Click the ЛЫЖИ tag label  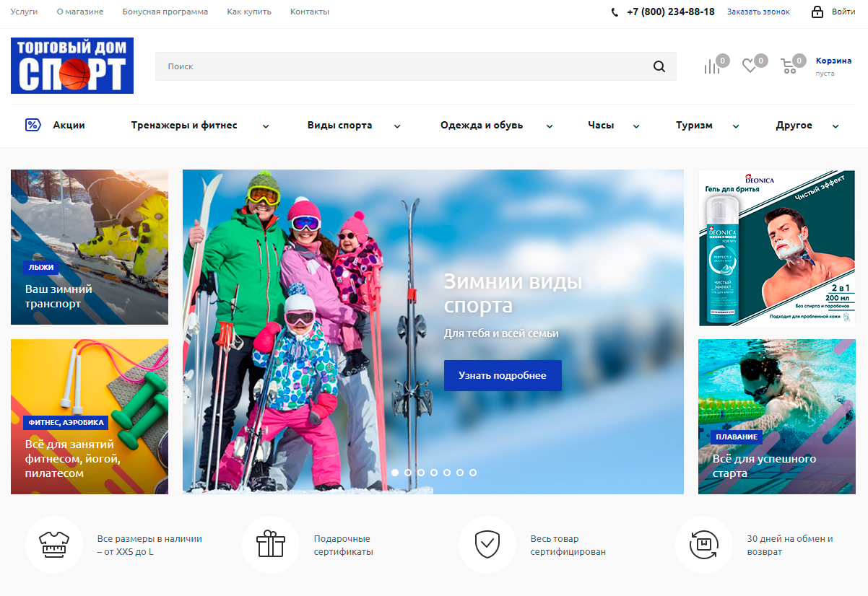pos(41,267)
